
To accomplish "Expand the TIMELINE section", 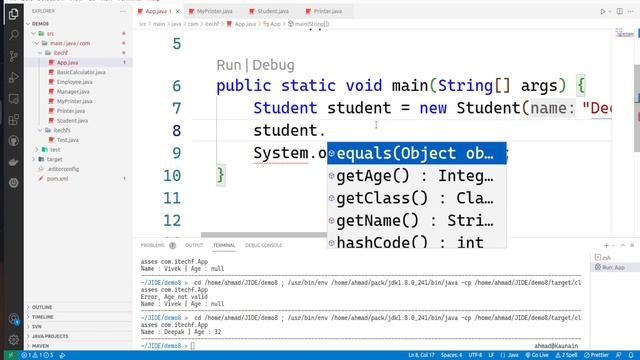I will coord(42,317).
